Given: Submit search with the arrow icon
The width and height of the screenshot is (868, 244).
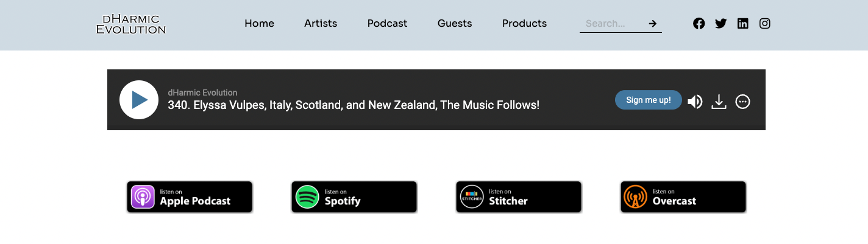Looking at the screenshot, I should point(653,24).
